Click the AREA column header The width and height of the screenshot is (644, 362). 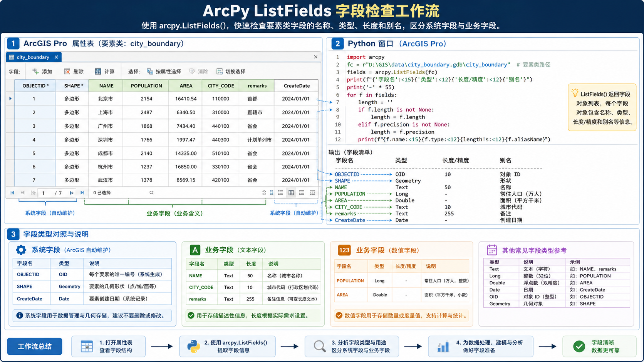[x=186, y=86]
